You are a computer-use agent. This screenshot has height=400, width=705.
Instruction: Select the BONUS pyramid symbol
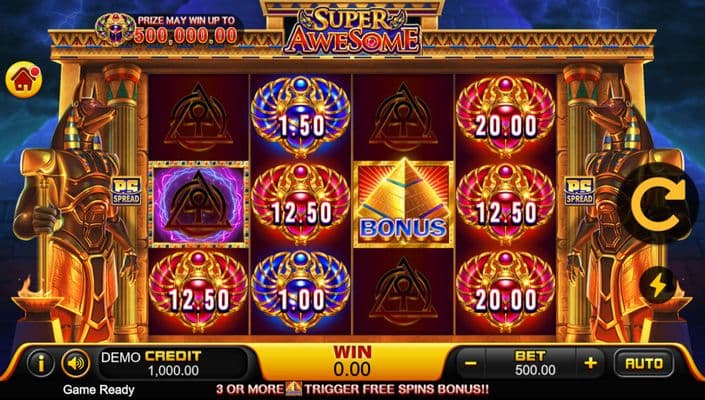click(403, 203)
